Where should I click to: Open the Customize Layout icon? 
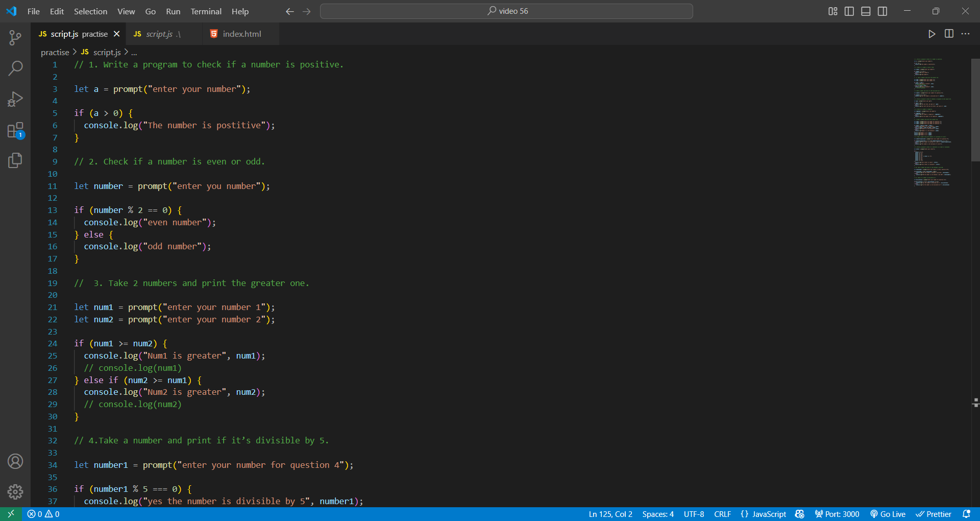(832, 11)
